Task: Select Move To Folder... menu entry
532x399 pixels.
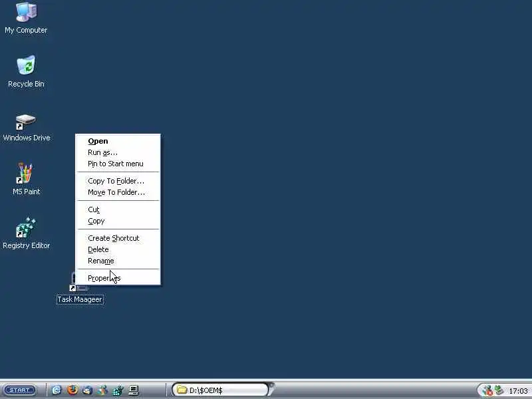Action: 118,192
